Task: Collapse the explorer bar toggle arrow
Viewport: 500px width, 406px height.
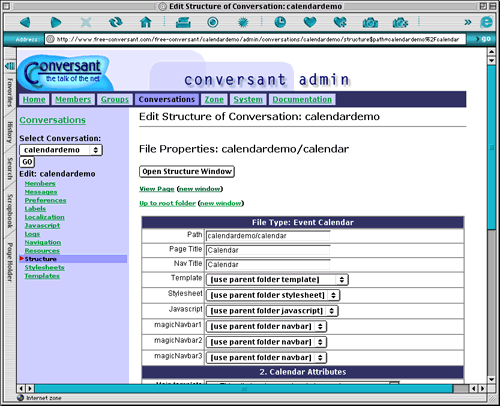Action: [x=10, y=66]
